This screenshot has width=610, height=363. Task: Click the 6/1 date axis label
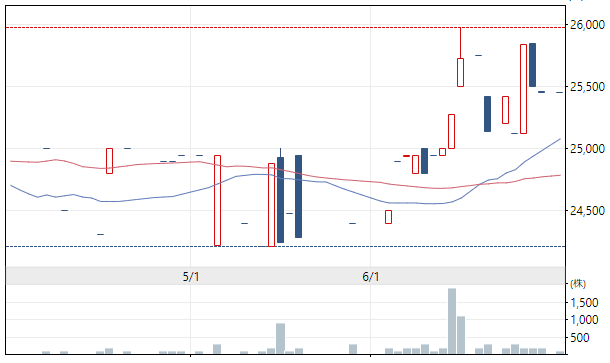pyautogui.click(x=371, y=277)
